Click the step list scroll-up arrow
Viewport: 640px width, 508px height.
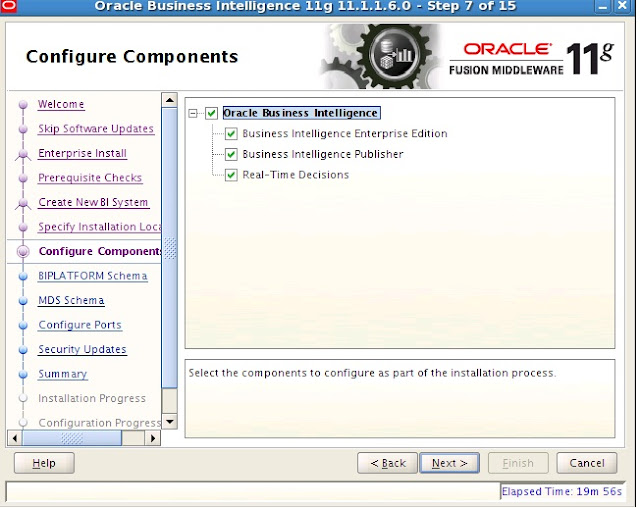tap(169, 100)
